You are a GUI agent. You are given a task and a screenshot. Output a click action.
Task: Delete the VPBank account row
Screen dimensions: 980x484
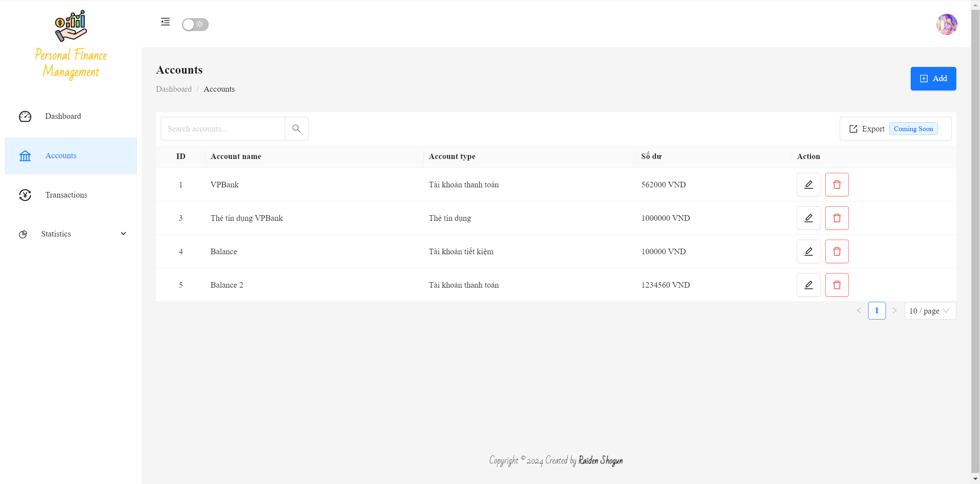point(837,185)
